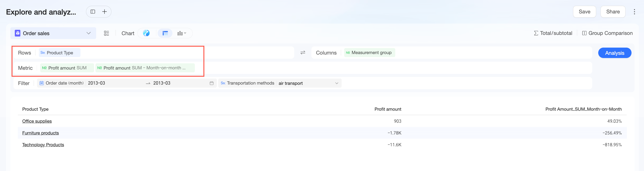The width and height of the screenshot is (644, 171).
Task: Open Total/subtotal settings
Action: coord(553,33)
